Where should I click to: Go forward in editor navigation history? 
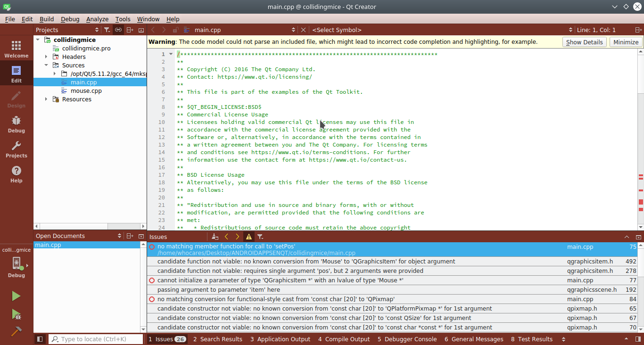pos(164,30)
